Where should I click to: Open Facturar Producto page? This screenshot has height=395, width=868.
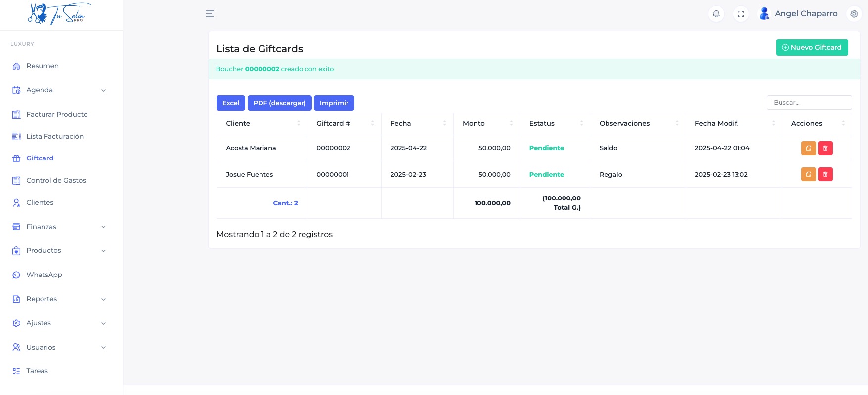57,114
